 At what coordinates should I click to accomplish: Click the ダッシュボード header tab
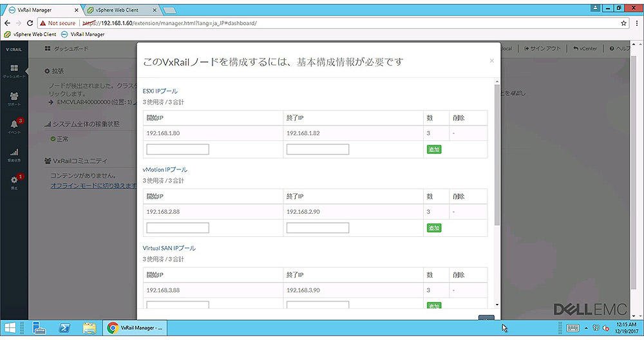coord(66,48)
